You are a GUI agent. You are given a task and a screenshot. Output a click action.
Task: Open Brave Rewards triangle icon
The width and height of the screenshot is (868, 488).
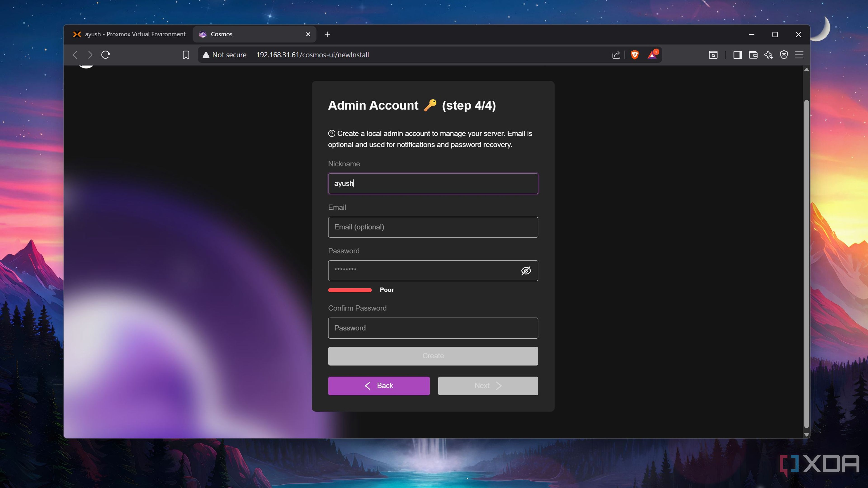point(652,54)
